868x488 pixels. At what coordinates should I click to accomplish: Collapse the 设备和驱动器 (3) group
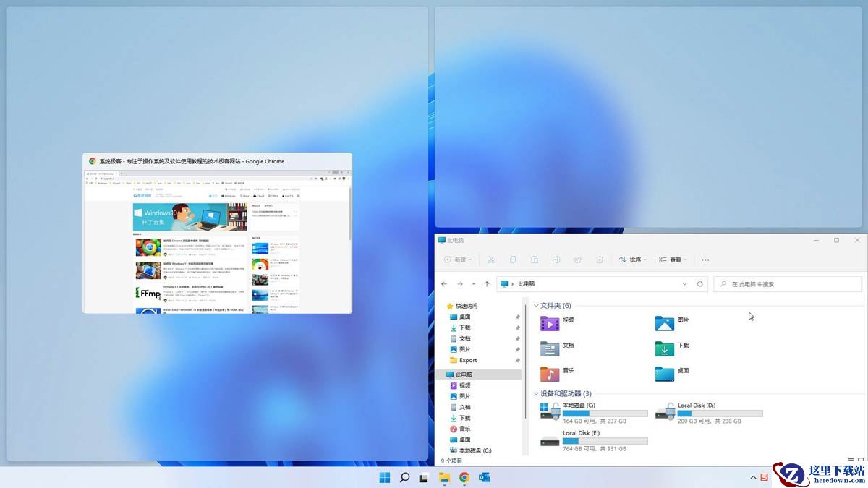point(536,394)
